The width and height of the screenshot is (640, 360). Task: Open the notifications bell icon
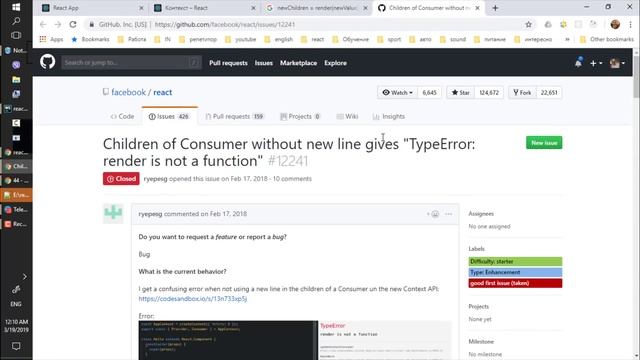pos(578,63)
